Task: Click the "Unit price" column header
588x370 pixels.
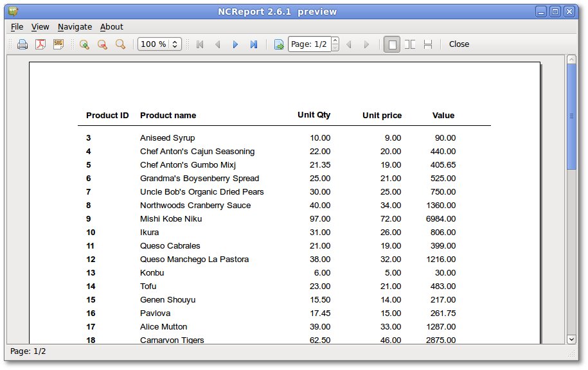Action: pyautogui.click(x=382, y=116)
